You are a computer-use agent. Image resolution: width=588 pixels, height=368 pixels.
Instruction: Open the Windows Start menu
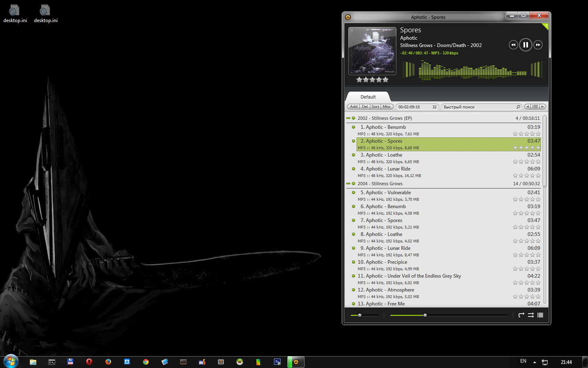tap(11, 361)
